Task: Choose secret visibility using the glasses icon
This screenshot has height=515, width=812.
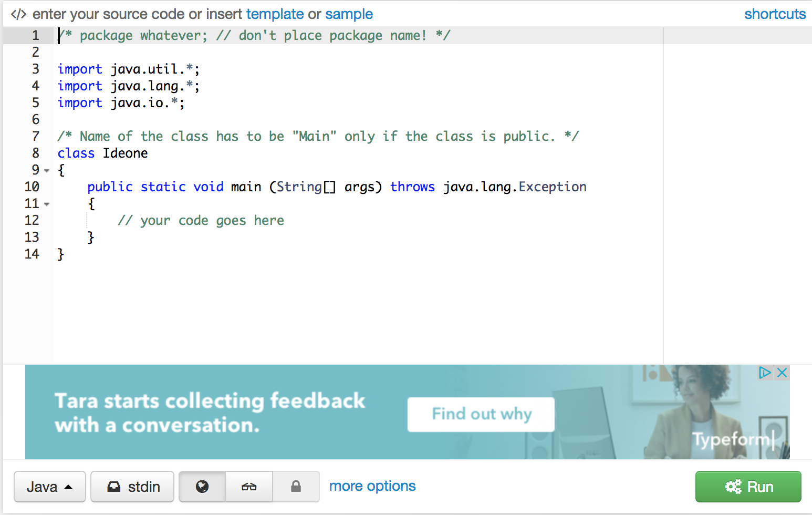Action: point(248,487)
